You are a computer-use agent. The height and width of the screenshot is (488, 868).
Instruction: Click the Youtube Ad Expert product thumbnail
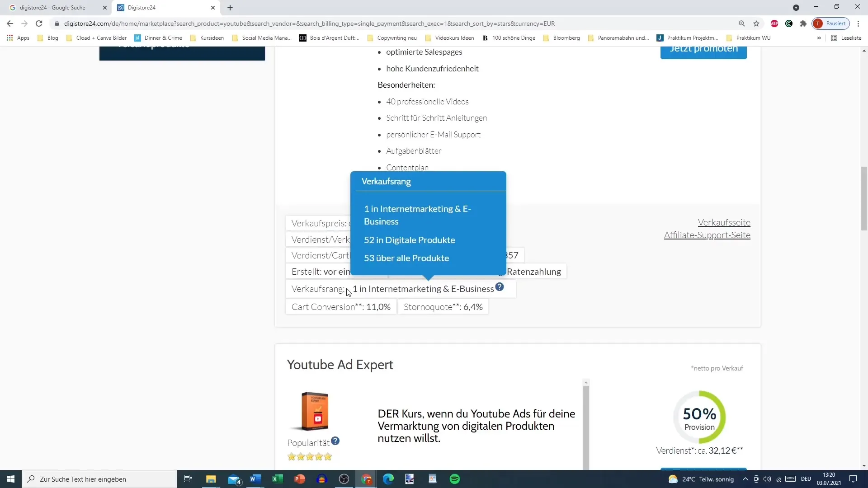(x=311, y=411)
